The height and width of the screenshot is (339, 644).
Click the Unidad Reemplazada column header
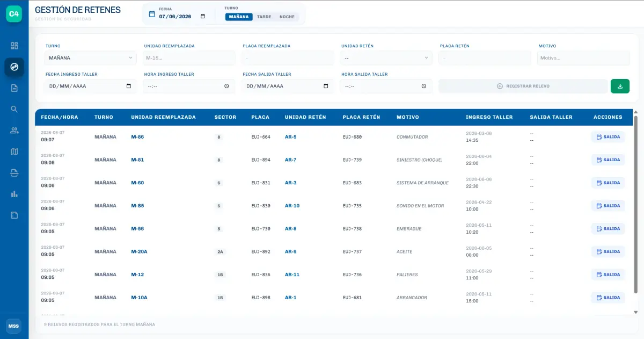(x=164, y=117)
